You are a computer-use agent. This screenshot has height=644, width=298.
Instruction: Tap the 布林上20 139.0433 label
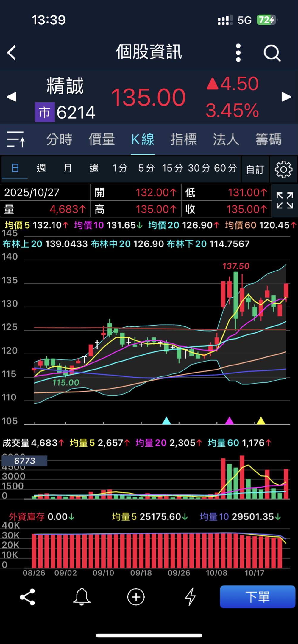click(x=45, y=244)
